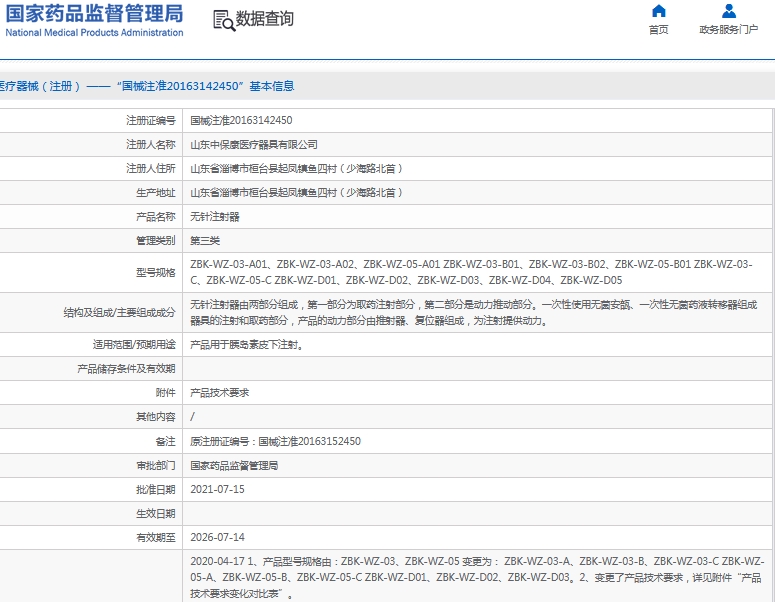This screenshot has width=775, height=602.
Task: Click the 注册人名称 label
Action: click(x=151, y=145)
